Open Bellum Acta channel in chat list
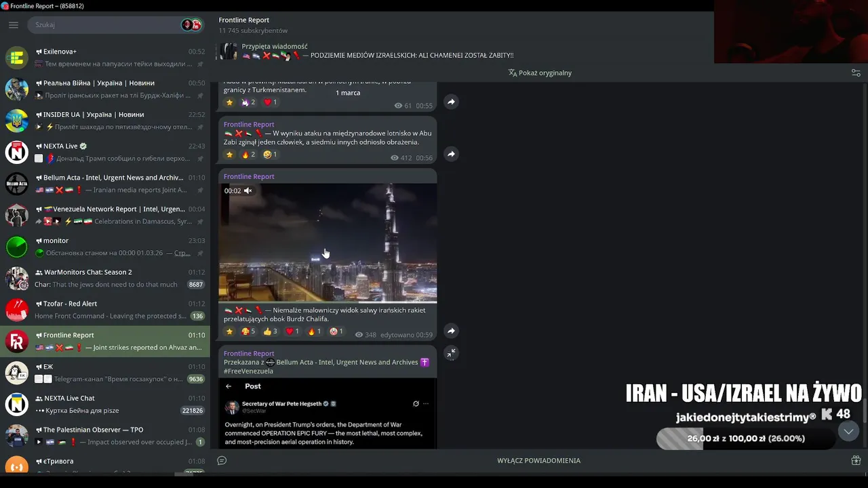 [105, 184]
